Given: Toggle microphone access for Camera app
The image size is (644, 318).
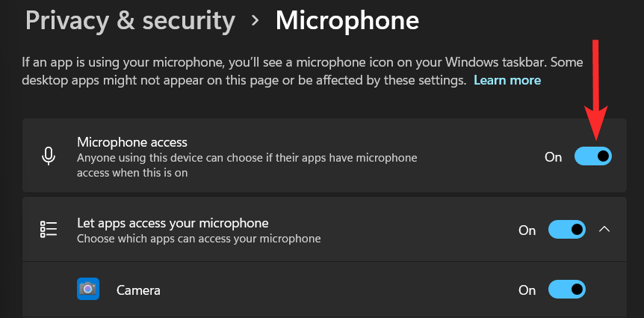Looking at the screenshot, I should pyautogui.click(x=566, y=289).
